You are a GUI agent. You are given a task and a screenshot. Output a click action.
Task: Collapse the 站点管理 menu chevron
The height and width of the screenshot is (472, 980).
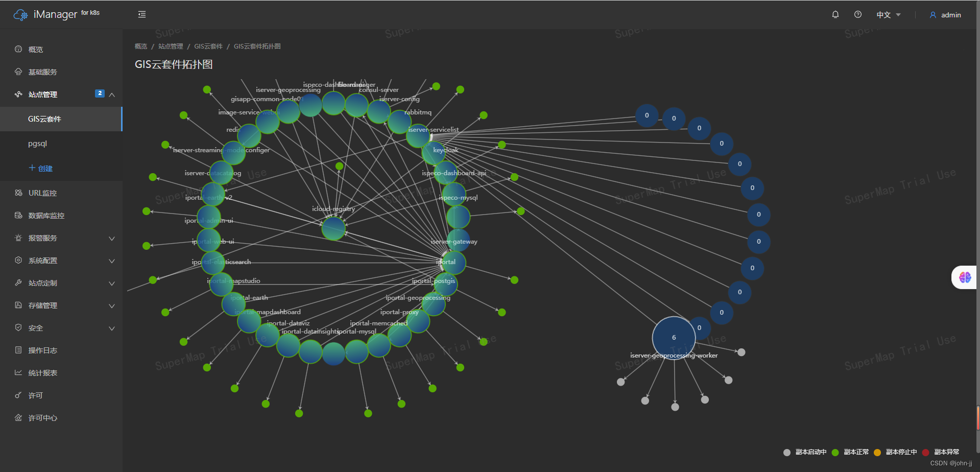pyautogui.click(x=112, y=95)
